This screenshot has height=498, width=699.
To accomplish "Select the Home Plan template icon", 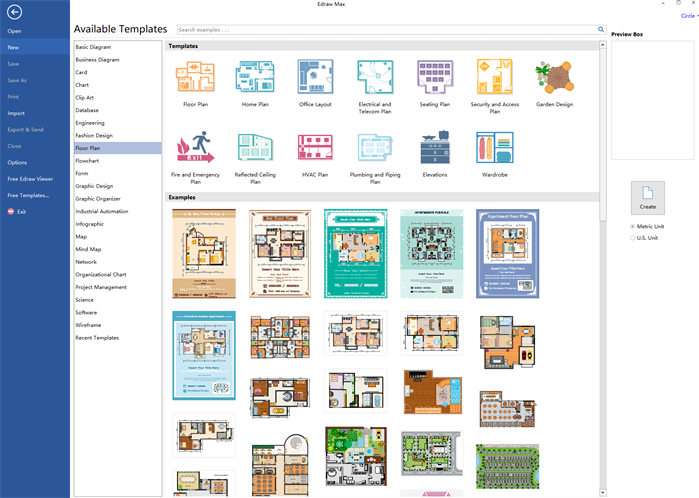I will point(255,77).
